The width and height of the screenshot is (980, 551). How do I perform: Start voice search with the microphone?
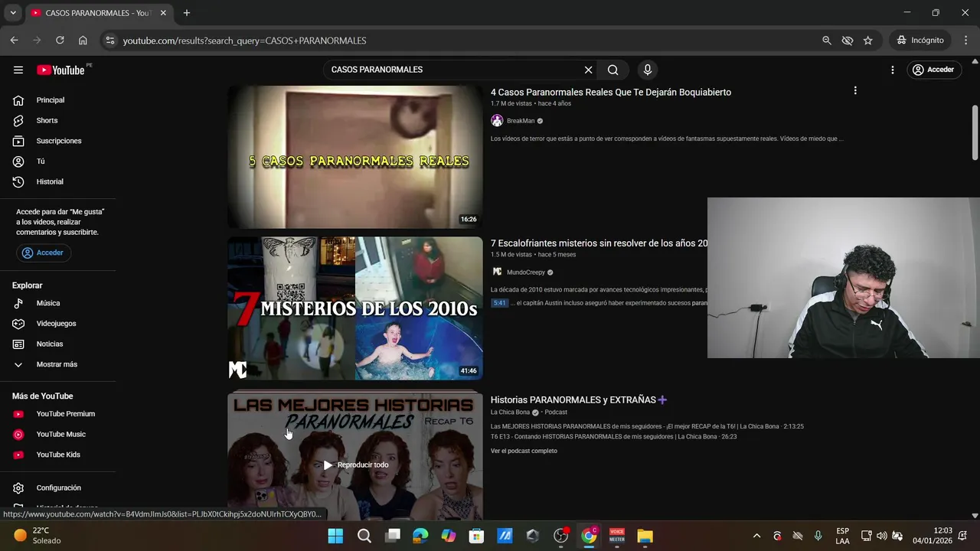(x=648, y=70)
